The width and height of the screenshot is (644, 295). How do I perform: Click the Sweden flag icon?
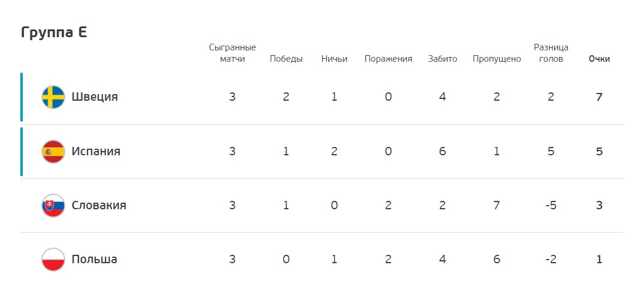coord(53,97)
